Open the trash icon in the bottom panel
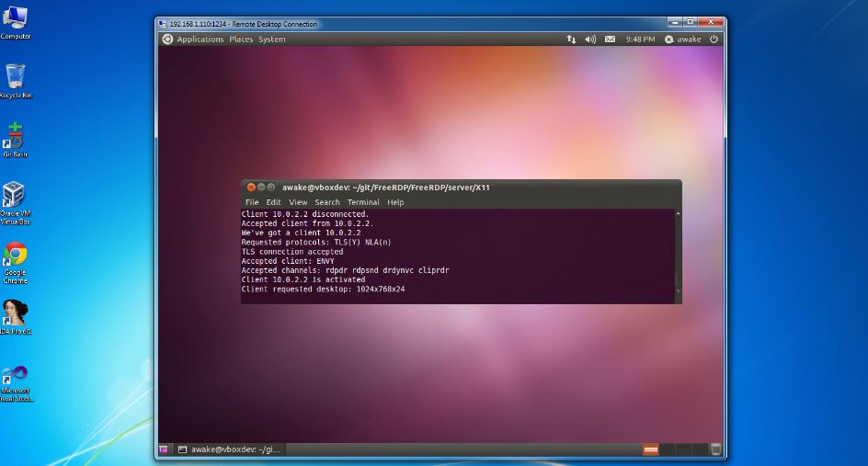The width and height of the screenshot is (868, 466). click(715, 449)
